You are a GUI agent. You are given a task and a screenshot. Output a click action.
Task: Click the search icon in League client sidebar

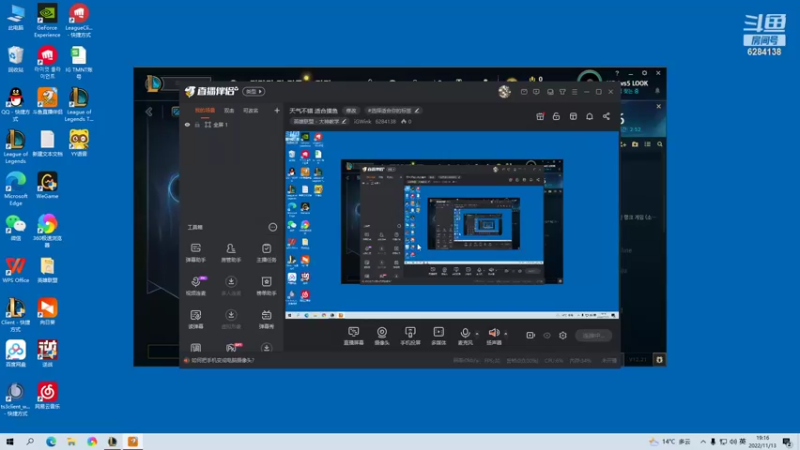click(660, 144)
